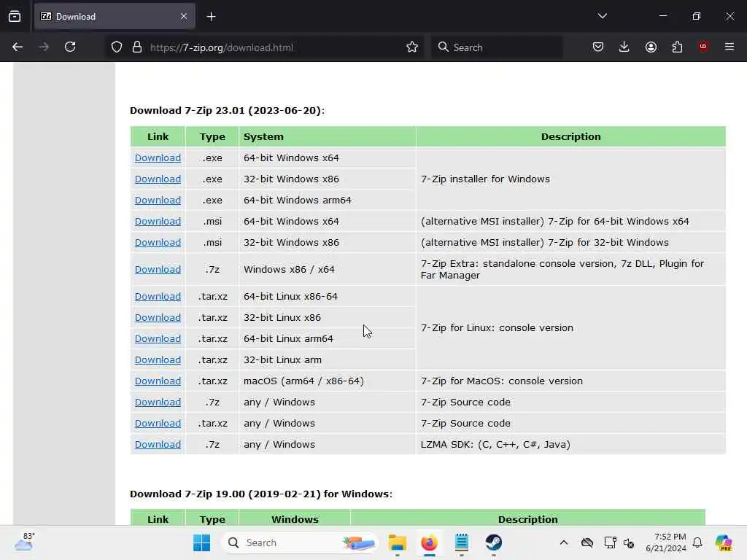
Task: Click the Windows taskbar search box
Action: point(299,542)
